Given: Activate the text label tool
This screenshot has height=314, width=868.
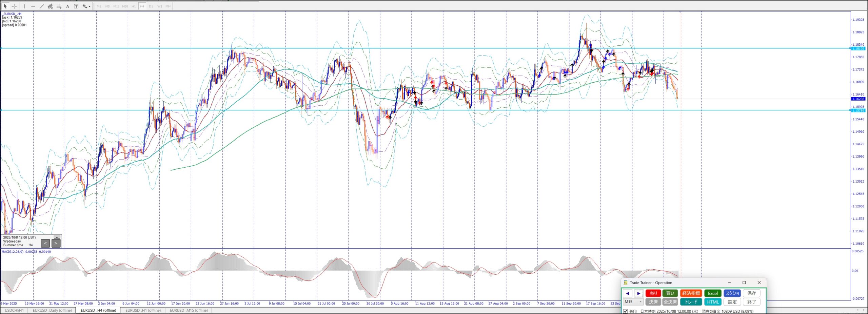Looking at the screenshot, I should (x=67, y=6).
